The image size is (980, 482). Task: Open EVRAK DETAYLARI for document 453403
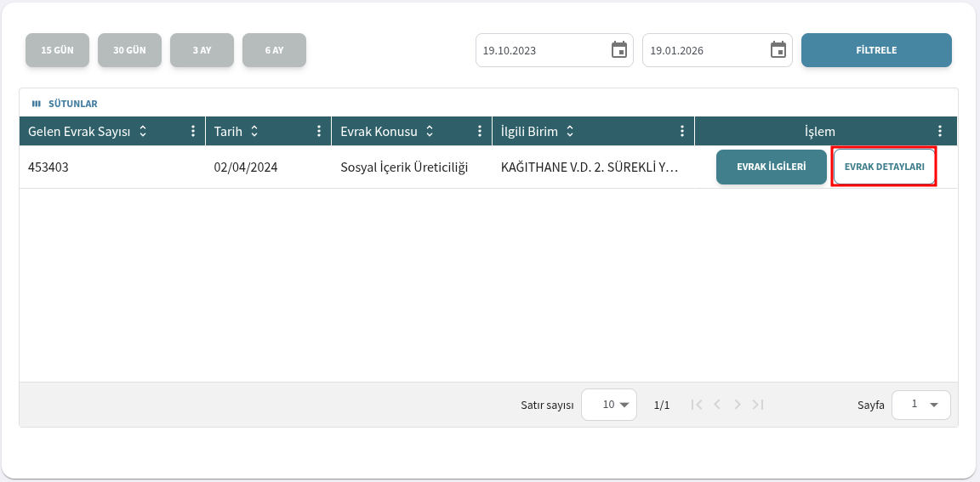(x=885, y=167)
